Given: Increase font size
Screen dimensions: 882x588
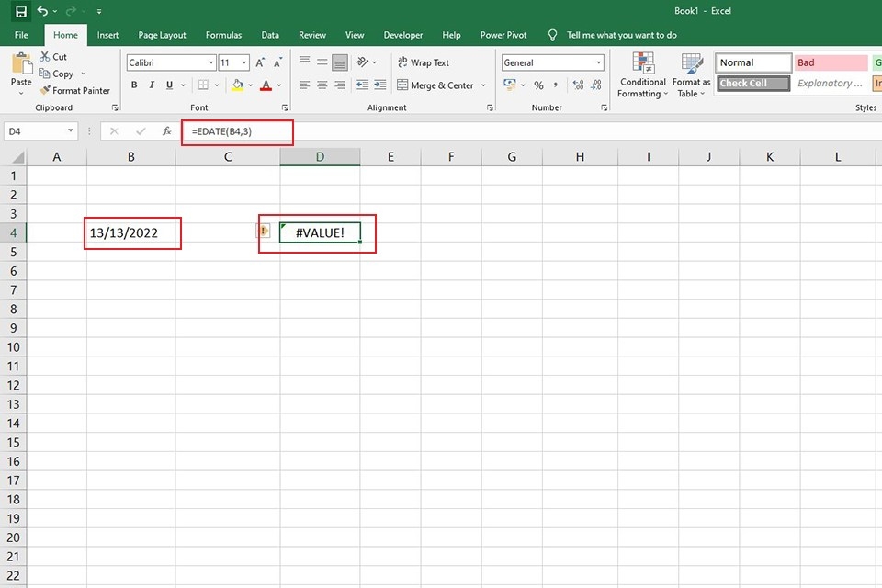Looking at the screenshot, I should coord(260,62).
